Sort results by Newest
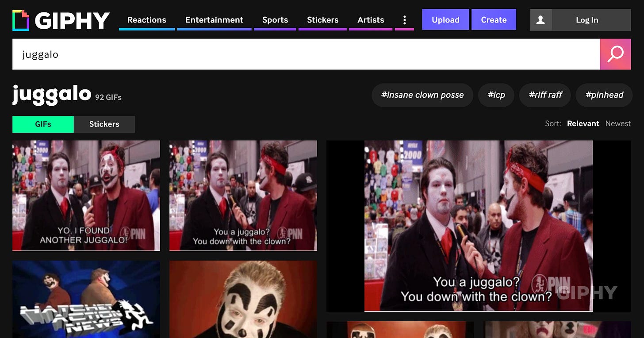The width and height of the screenshot is (644, 338). pyautogui.click(x=618, y=123)
